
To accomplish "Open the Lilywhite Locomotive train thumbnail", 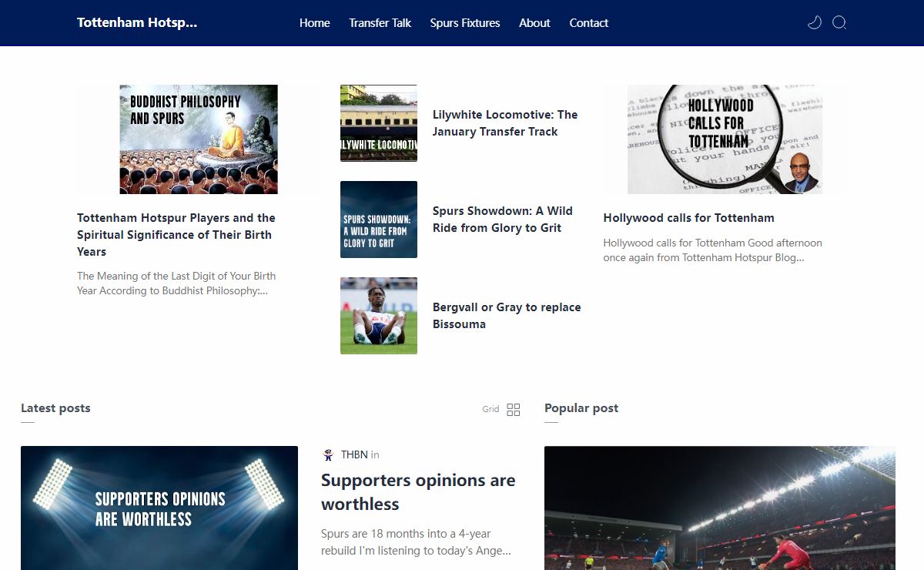I will [379, 123].
